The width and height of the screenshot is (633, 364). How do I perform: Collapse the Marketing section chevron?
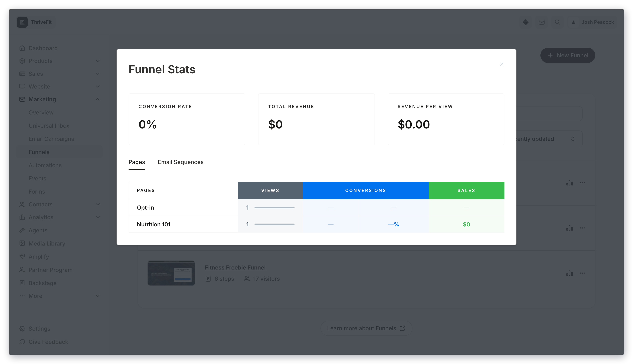(x=98, y=99)
